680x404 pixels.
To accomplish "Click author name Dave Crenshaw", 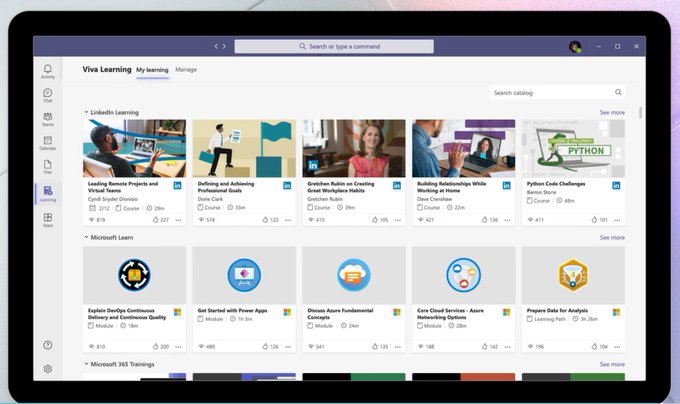I will [434, 199].
